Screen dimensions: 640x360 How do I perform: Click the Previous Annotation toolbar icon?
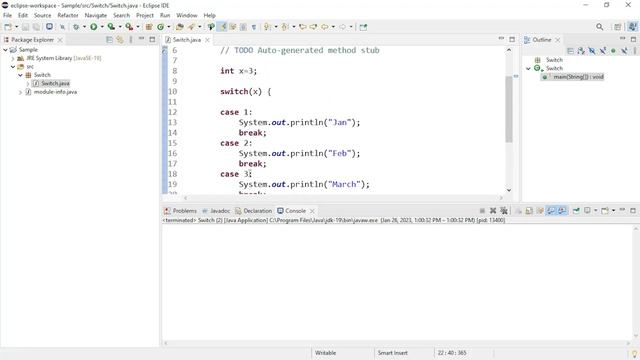285,27
